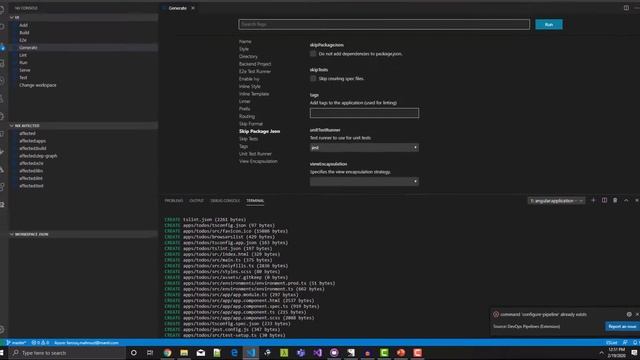Select Test in the NX tree
Viewport: 640px width, 360px height.
23,78
